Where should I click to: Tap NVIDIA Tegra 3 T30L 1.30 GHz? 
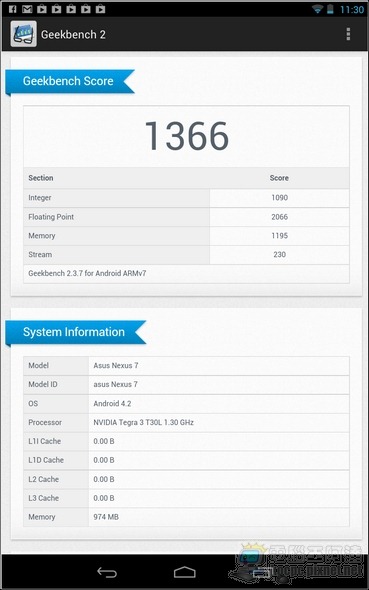(x=143, y=422)
